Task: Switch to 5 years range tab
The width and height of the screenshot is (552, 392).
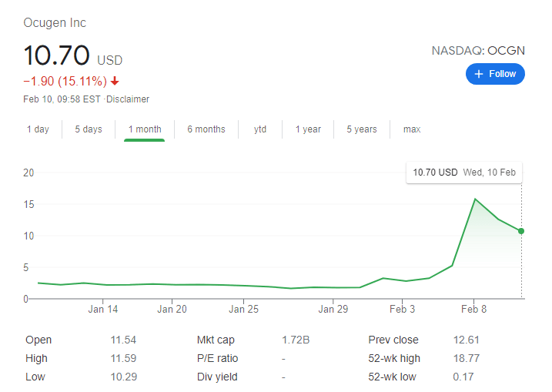Action: (362, 129)
